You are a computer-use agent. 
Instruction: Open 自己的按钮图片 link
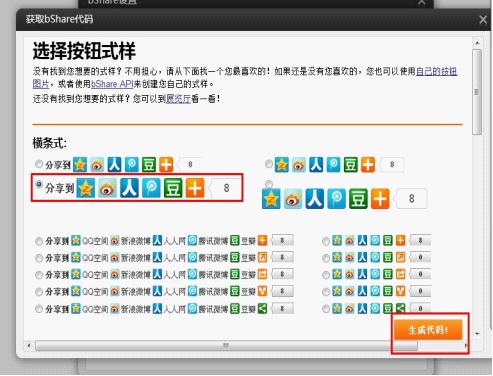(245, 77)
